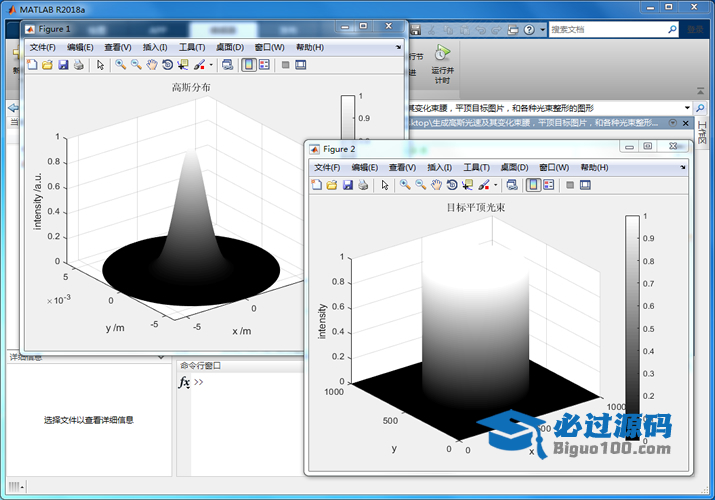Viewport: 715px width, 500px height.
Task: Click MATLAB help question mark icon
Action: 529,30
